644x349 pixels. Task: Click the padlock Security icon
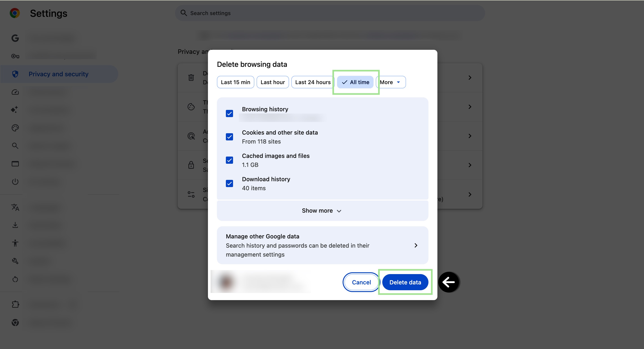[x=191, y=165]
